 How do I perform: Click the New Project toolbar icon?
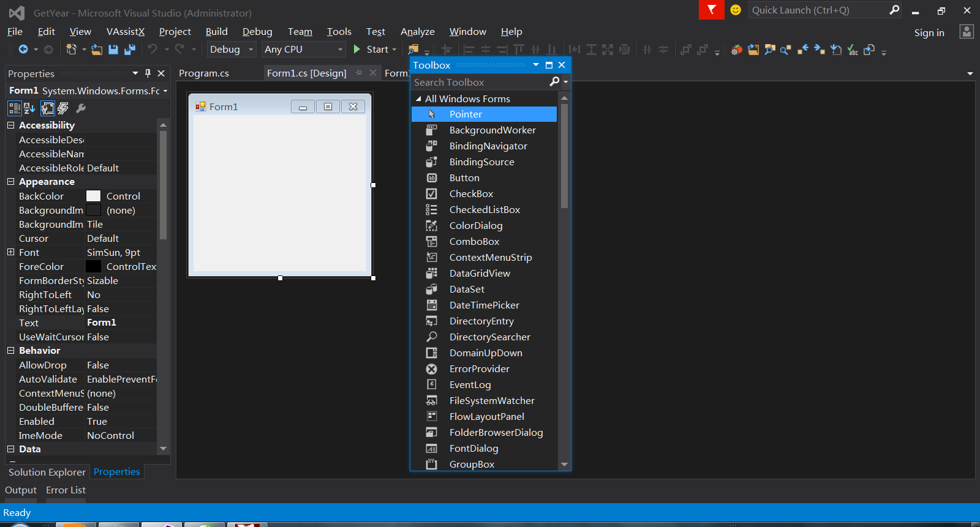pyautogui.click(x=71, y=49)
